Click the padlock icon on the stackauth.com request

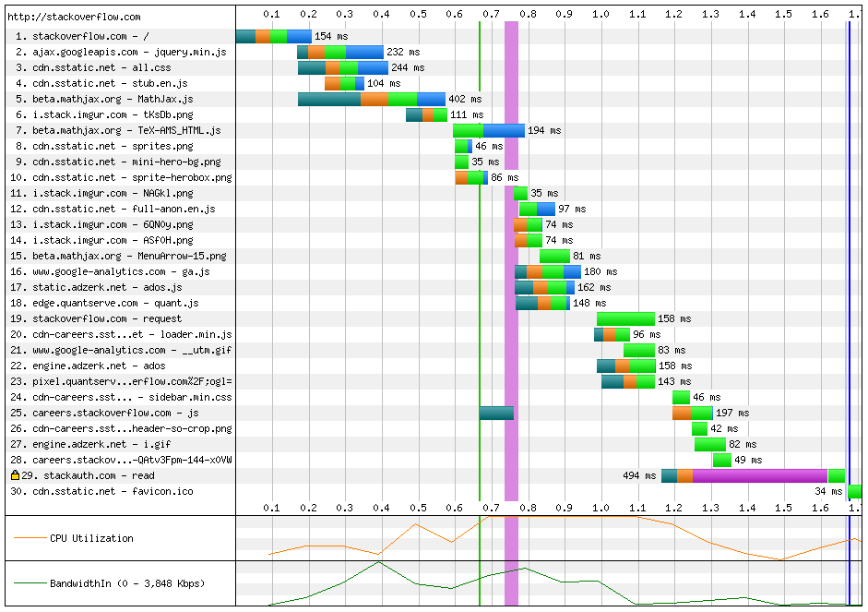pyautogui.click(x=13, y=475)
